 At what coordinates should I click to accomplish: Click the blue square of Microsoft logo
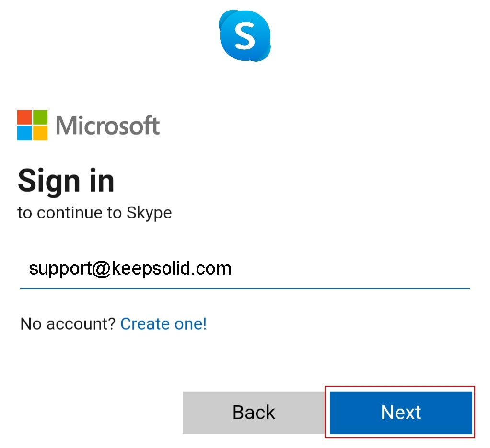click(x=24, y=133)
